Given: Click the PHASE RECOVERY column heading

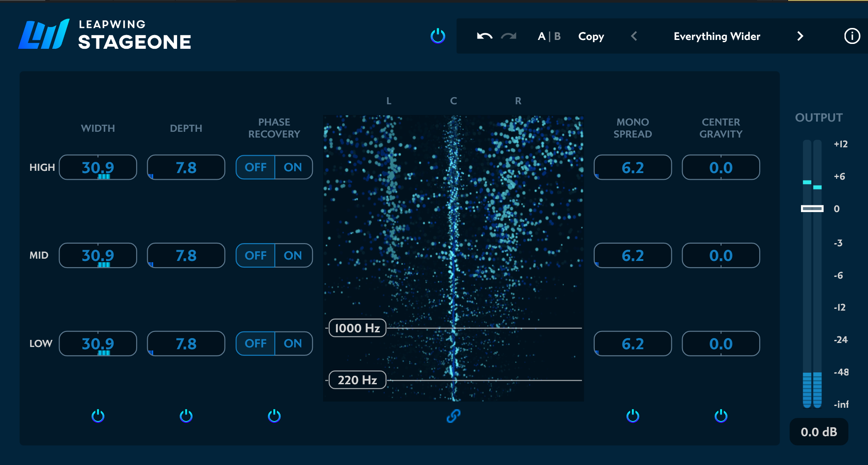Looking at the screenshot, I should coord(274,128).
